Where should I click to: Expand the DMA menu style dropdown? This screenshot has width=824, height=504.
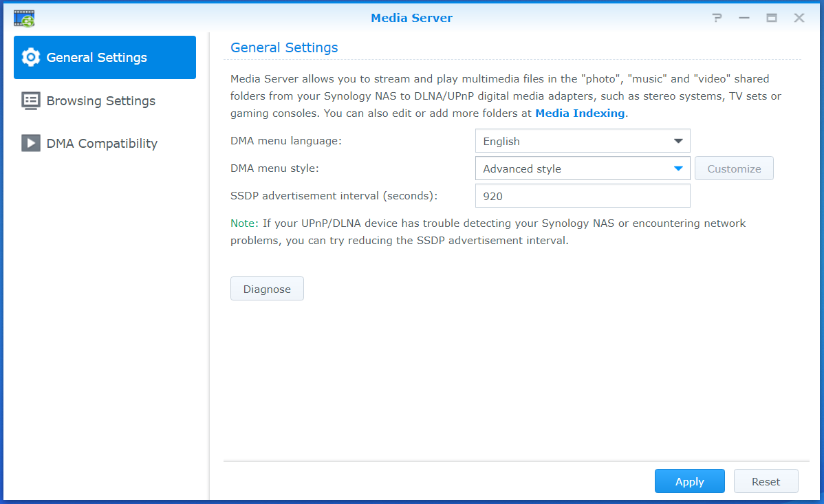pos(582,168)
